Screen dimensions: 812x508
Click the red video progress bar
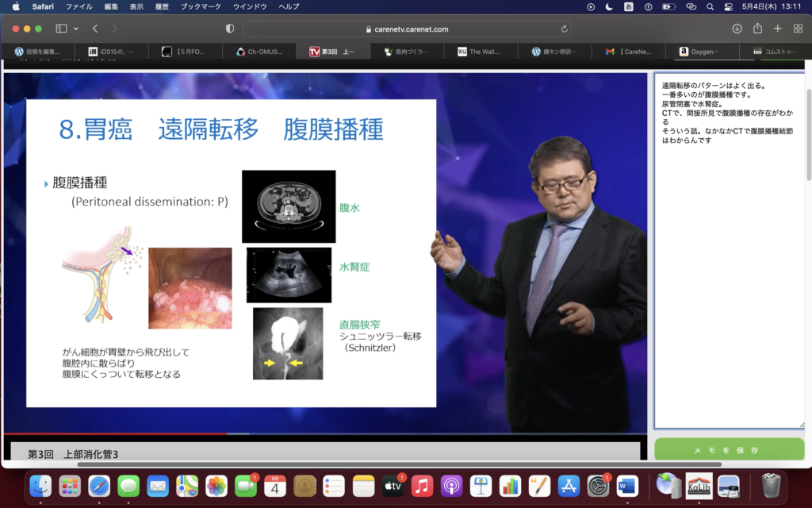click(119, 434)
